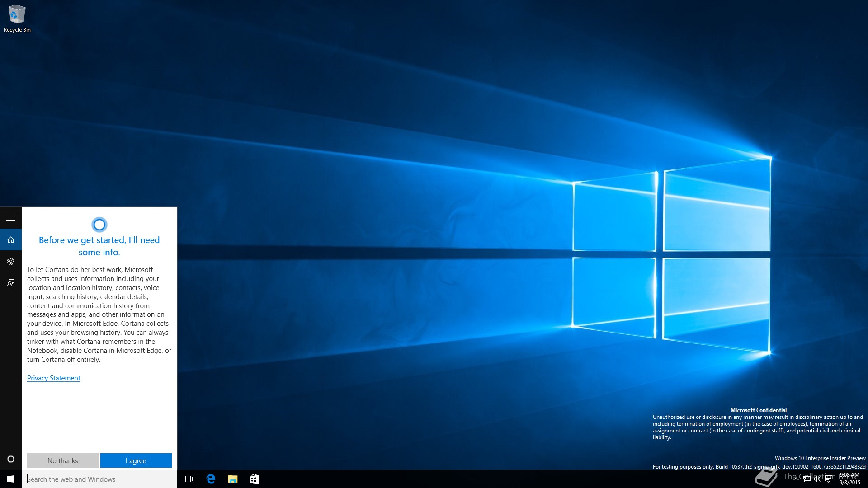Open File Explorer from taskbar
Screen dimensions: 868x488
(232, 479)
